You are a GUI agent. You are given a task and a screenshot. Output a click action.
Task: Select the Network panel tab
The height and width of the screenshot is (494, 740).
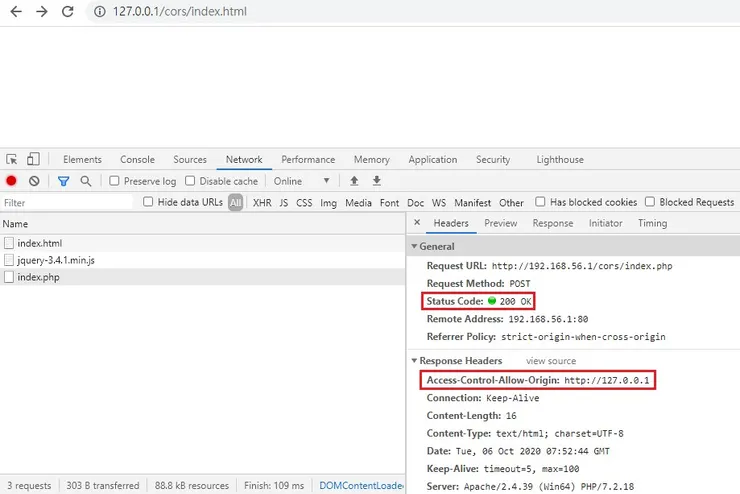(x=244, y=159)
